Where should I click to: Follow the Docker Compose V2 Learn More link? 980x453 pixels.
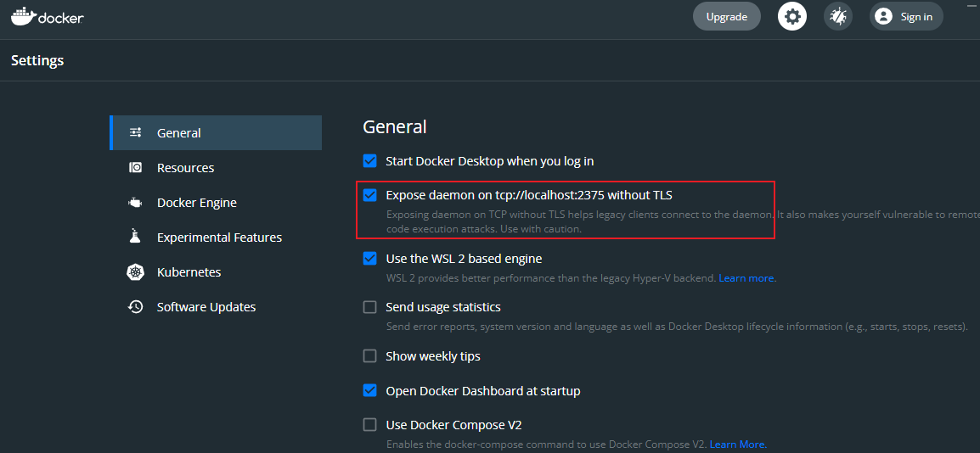[737, 445]
